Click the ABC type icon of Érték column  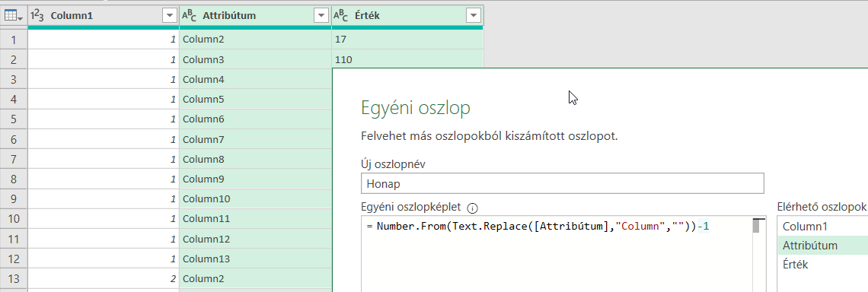[341, 16]
